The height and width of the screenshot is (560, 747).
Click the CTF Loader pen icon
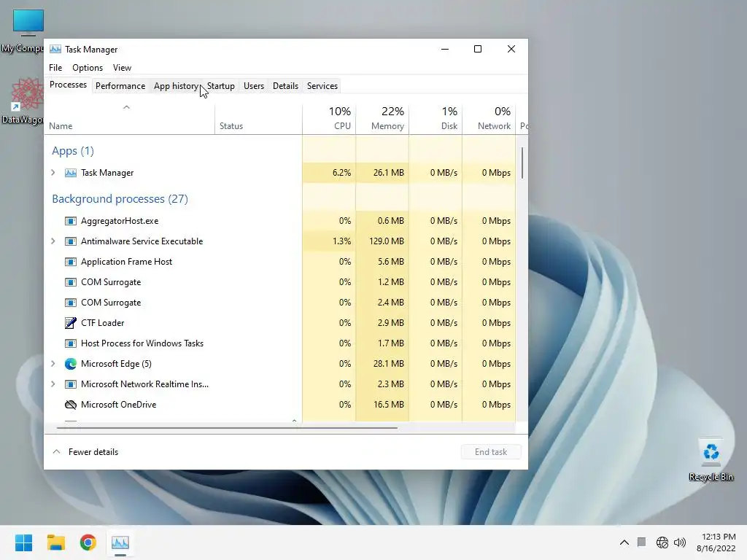(71, 323)
